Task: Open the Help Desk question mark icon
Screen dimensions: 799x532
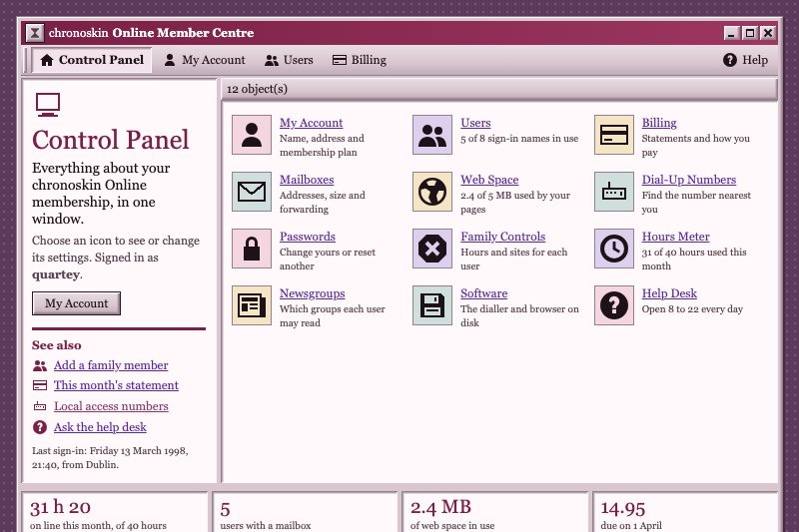Action: [614, 305]
